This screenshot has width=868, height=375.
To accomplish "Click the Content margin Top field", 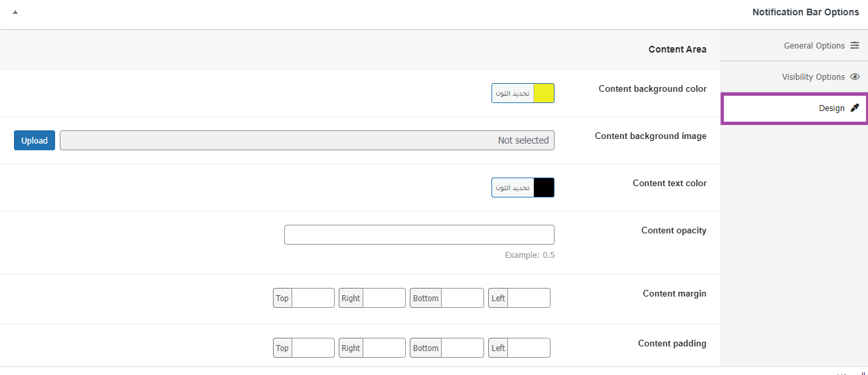I will point(313,298).
